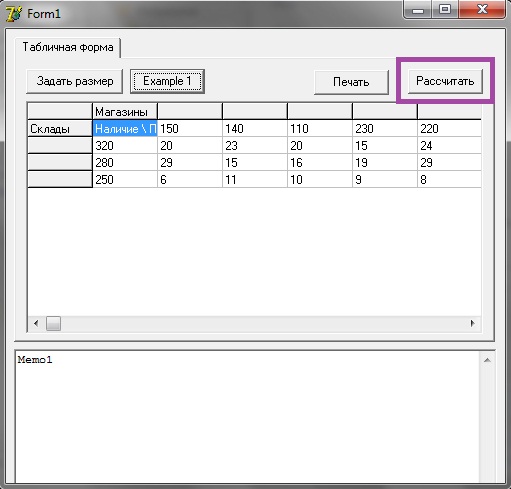Switch to the Табличная форма tab

click(68, 47)
